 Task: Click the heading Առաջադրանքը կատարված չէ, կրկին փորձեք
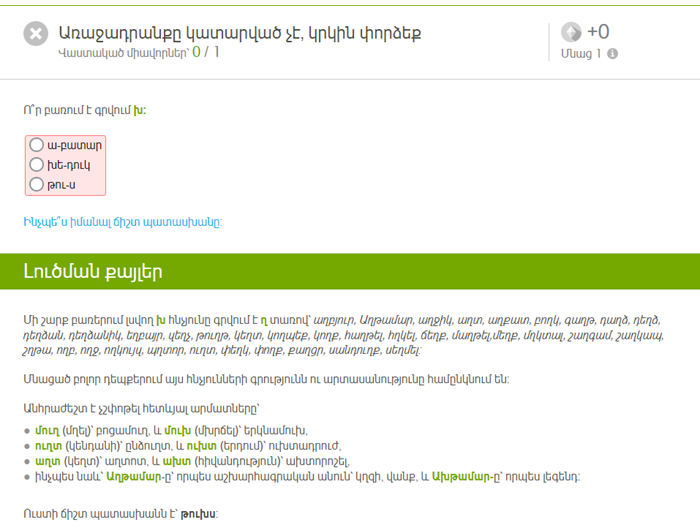(x=239, y=32)
